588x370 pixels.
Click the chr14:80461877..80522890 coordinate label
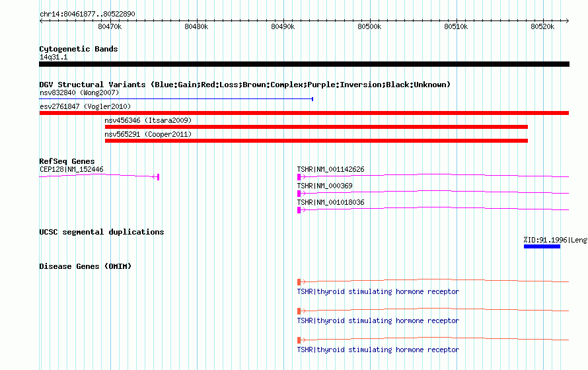pos(87,15)
